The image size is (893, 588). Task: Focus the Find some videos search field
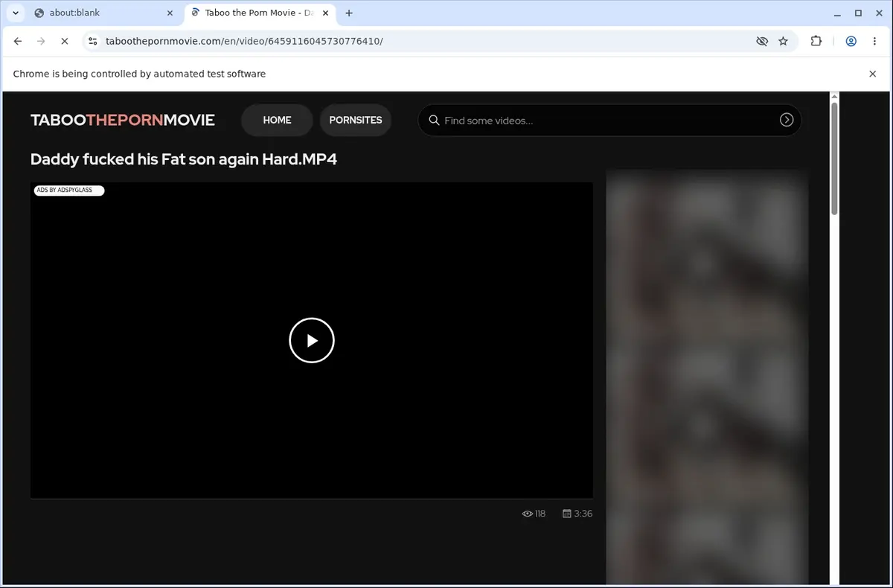tap(609, 120)
